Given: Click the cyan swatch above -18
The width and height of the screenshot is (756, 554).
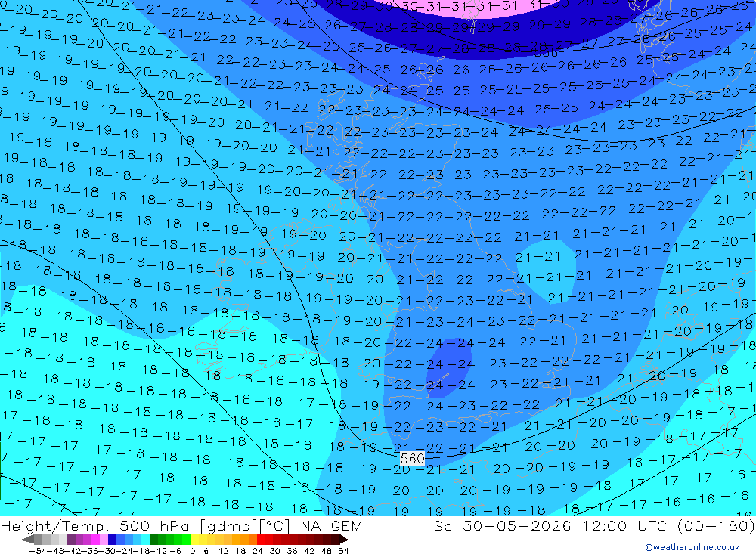Looking at the screenshot, I should tap(145, 540).
